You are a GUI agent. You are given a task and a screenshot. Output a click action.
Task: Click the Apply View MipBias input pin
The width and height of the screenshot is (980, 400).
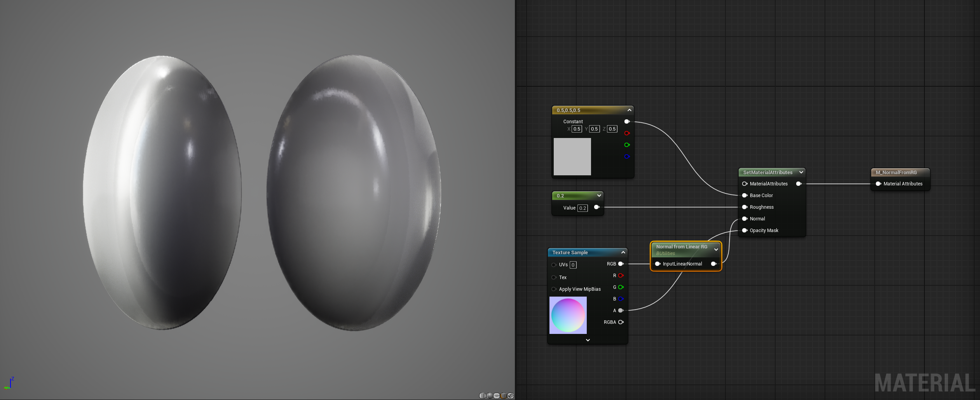(554, 289)
